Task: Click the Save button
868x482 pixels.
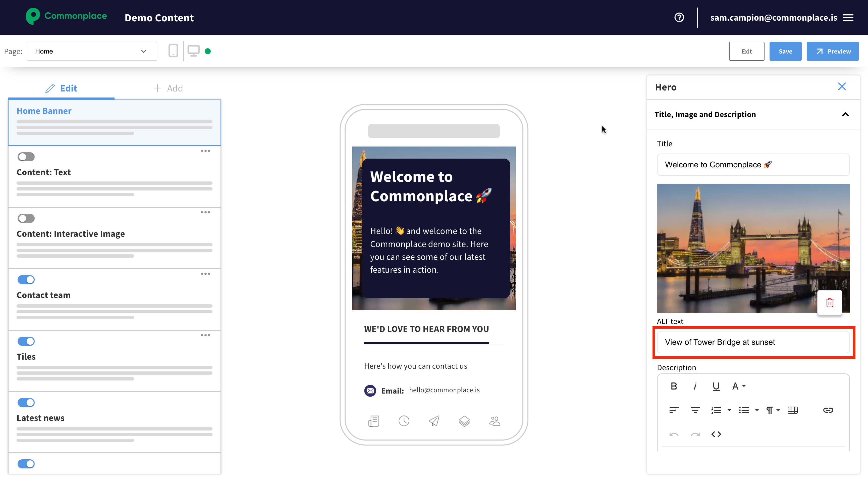Action: pyautogui.click(x=785, y=51)
